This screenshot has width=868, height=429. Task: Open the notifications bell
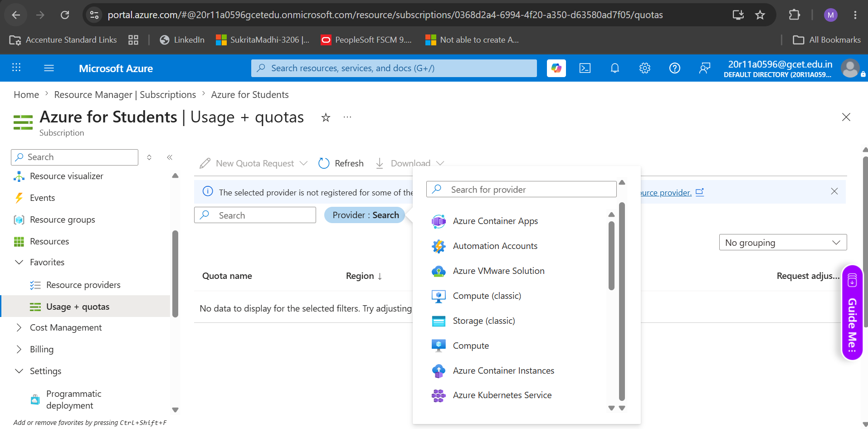pos(615,68)
